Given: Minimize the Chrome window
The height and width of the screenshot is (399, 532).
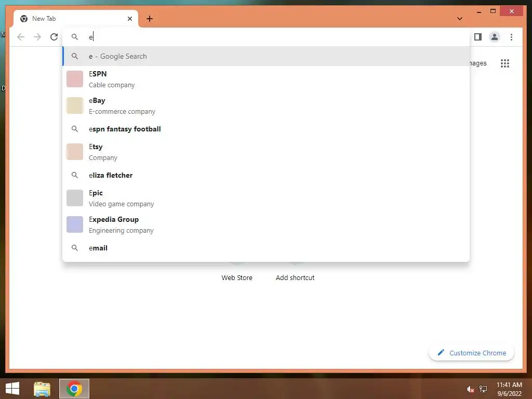Looking at the screenshot, I should click(x=478, y=11).
